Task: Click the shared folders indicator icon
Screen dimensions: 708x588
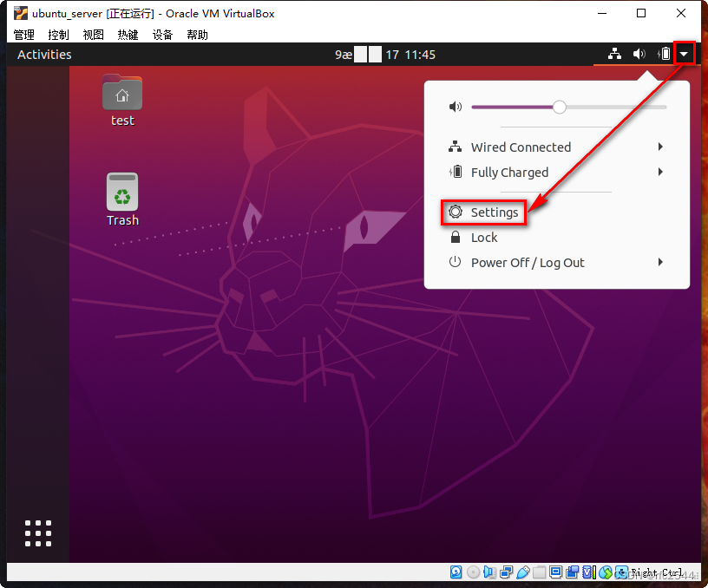Action: pos(539,572)
